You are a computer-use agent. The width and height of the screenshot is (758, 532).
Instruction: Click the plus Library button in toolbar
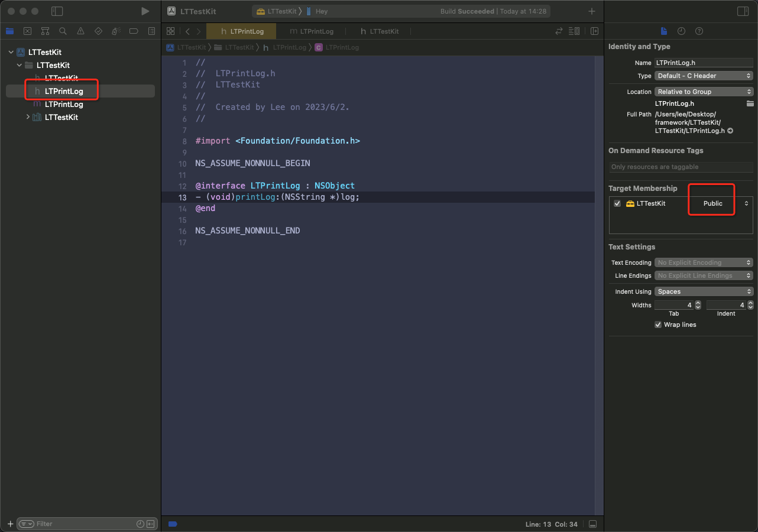point(592,11)
